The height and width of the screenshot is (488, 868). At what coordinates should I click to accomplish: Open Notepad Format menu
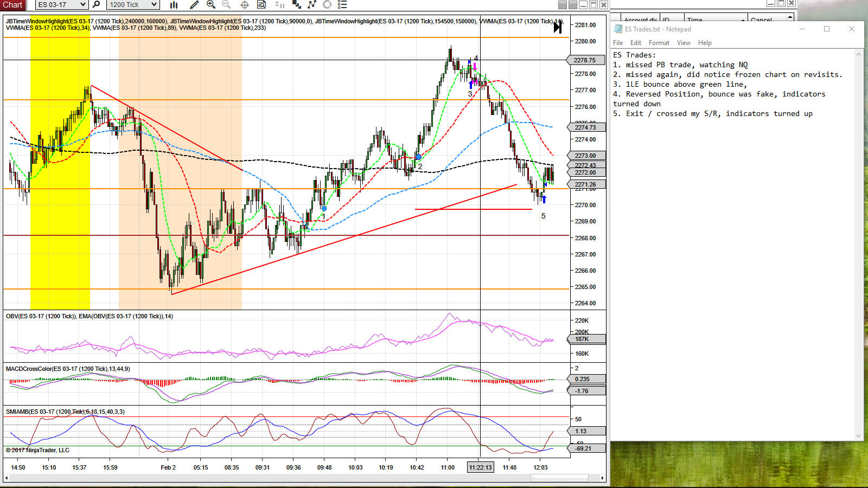[659, 43]
